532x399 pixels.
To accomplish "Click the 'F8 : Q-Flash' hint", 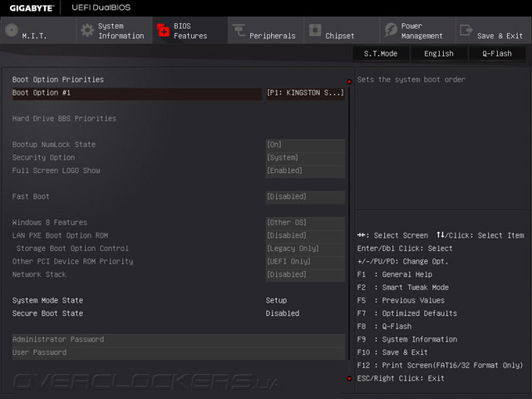I will coord(384,327).
